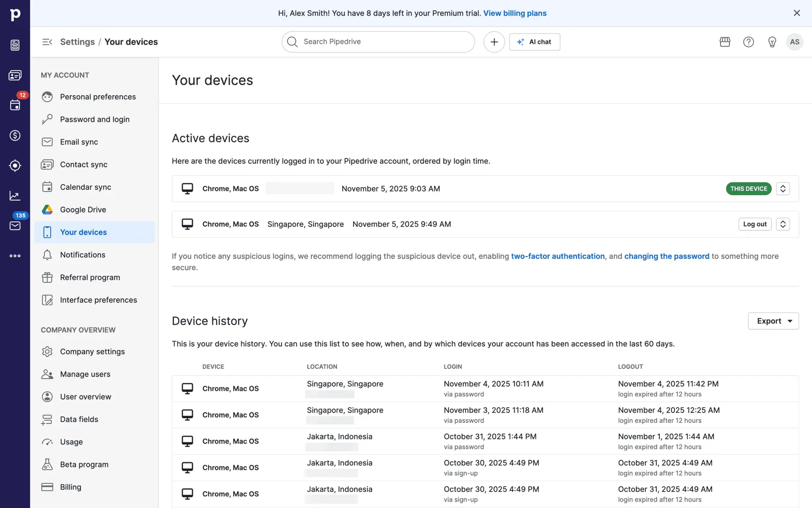Image resolution: width=812 pixels, height=508 pixels.
Task: Open Manage users in company overview
Action: coord(85,374)
